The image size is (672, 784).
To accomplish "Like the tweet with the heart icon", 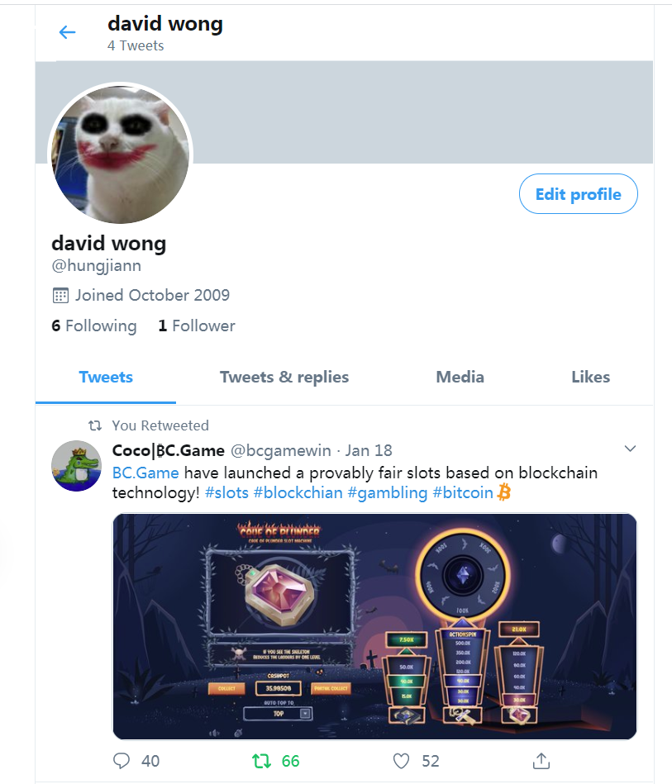I will 401,761.
